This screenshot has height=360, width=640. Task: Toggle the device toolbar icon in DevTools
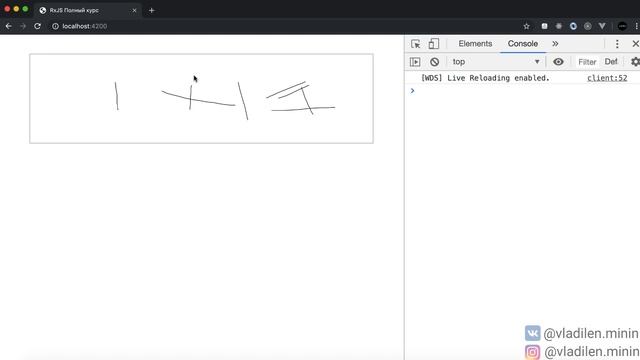point(433,44)
